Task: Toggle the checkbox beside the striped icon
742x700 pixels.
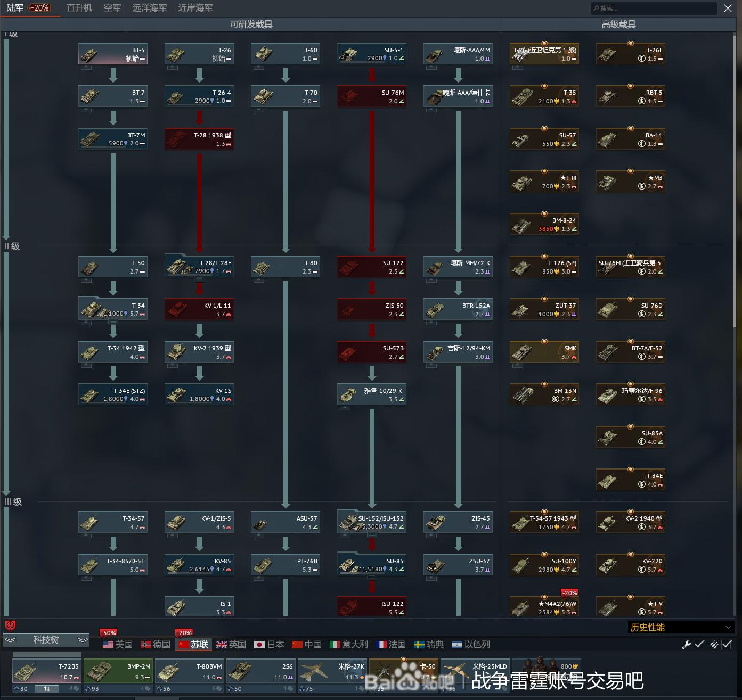Action: [727, 645]
